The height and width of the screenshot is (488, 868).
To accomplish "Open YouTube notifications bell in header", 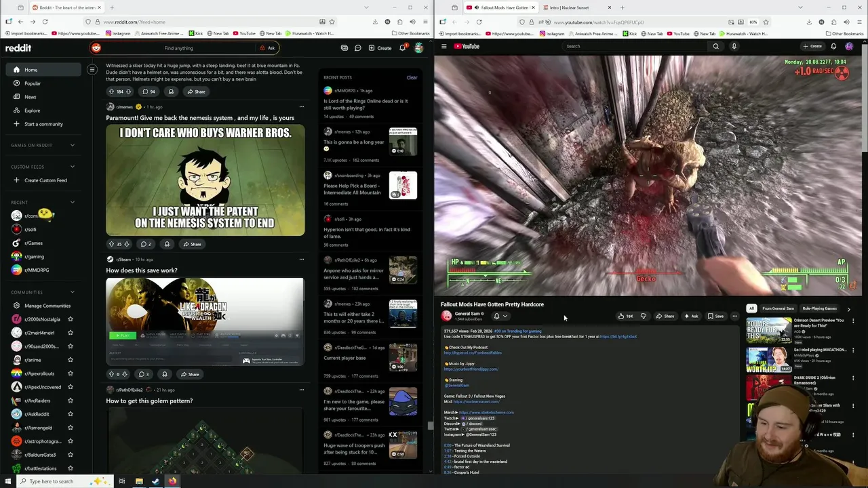I will click(x=833, y=46).
